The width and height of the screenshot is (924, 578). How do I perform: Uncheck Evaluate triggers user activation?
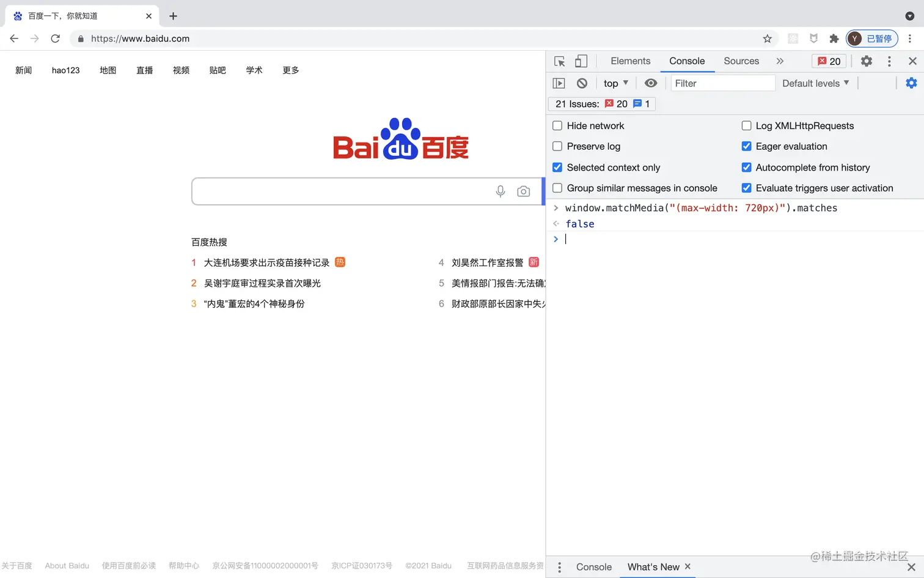[x=746, y=188]
